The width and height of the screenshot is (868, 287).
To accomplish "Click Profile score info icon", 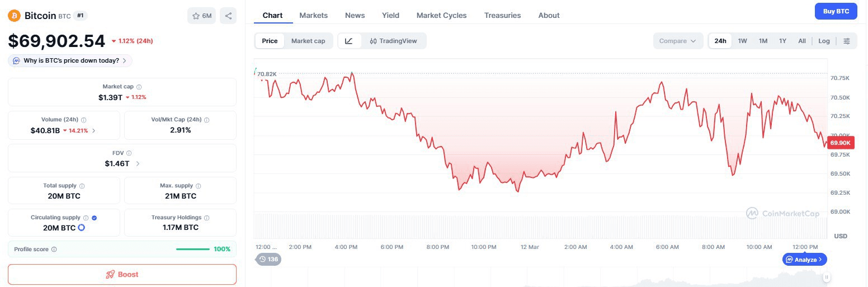I will click(x=54, y=249).
